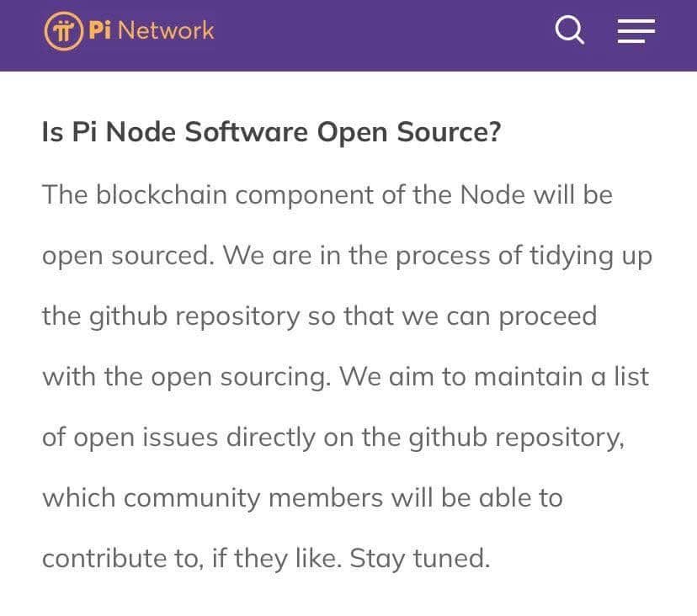The image size is (697, 616).
Task: Click the "Stay tuned." text
Action: pos(419,558)
